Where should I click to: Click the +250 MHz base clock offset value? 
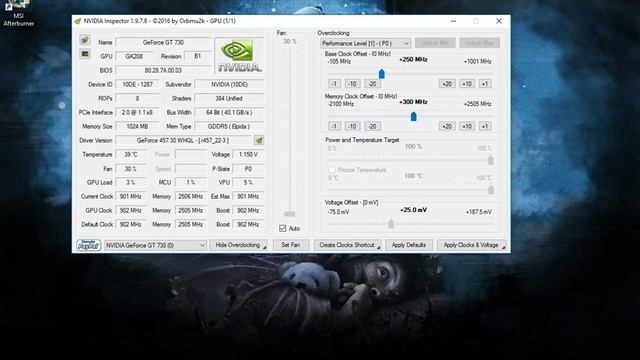coord(413,60)
